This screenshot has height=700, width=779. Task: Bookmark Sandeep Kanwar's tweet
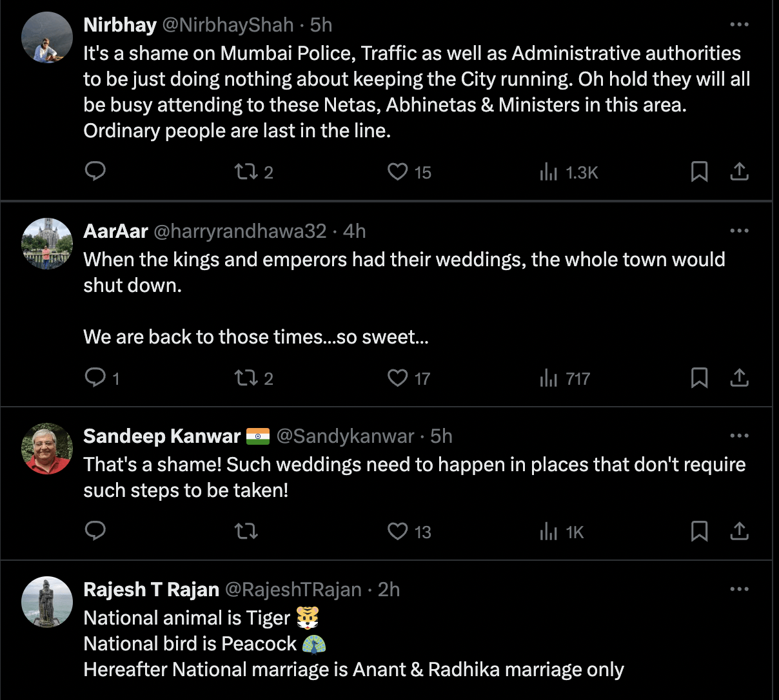pyautogui.click(x=700, y=531)
